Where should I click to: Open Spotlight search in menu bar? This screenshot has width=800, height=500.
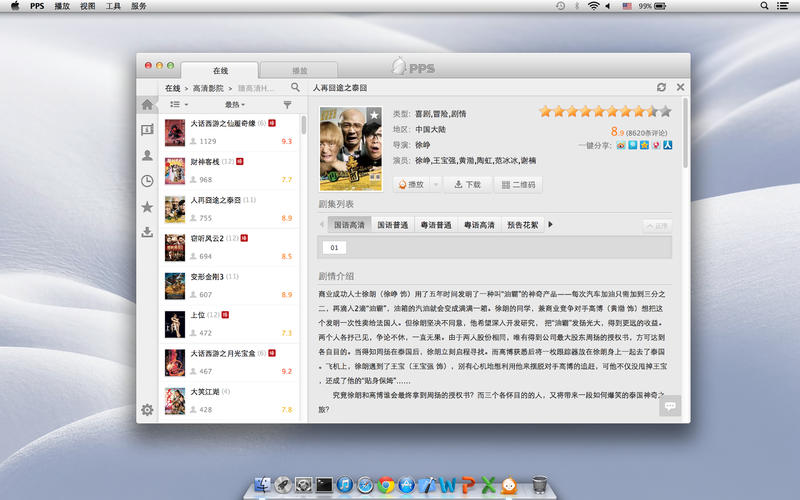click(x=764, y=6)
